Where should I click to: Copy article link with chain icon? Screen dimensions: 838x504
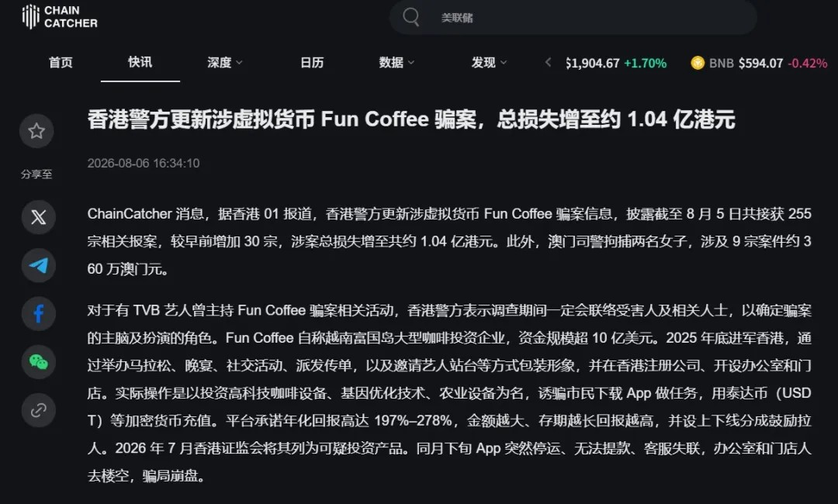(x=39, y=410)
